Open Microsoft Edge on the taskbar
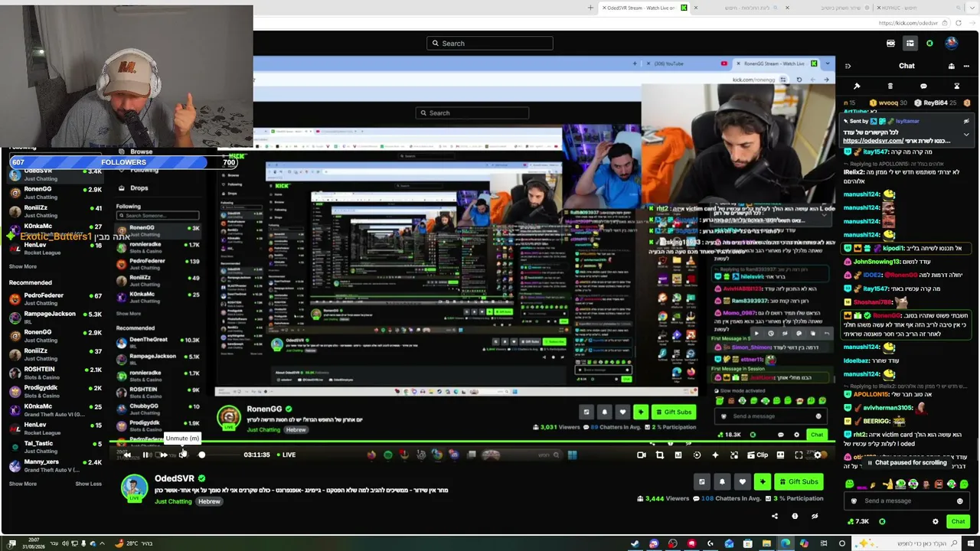 coord(786,544)
